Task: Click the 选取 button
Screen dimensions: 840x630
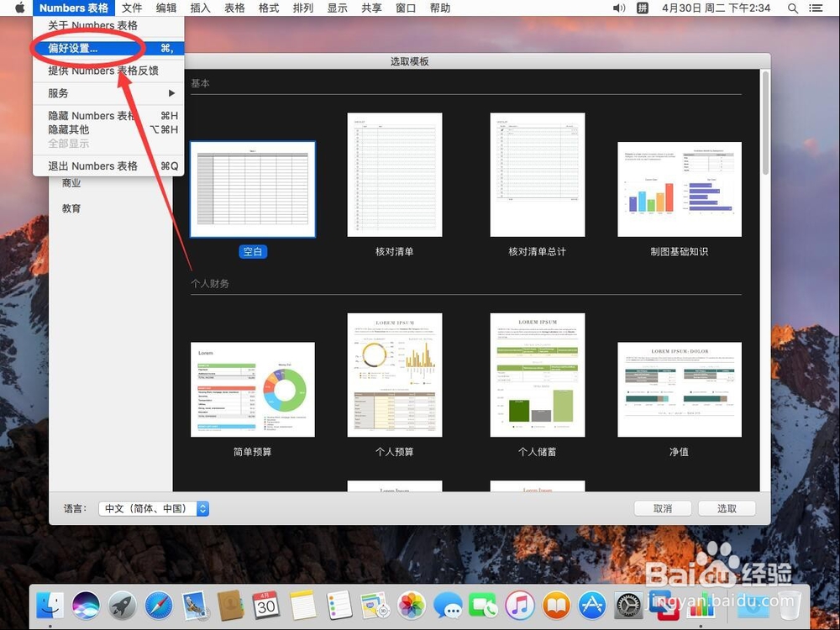Action: (x=727, y=508)
